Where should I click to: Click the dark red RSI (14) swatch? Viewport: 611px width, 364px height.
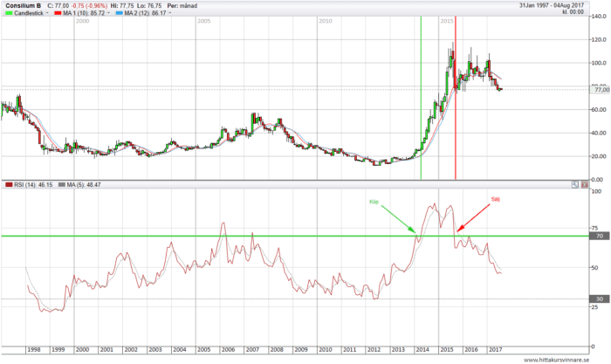pyautogui.click(x=9, y=185)
